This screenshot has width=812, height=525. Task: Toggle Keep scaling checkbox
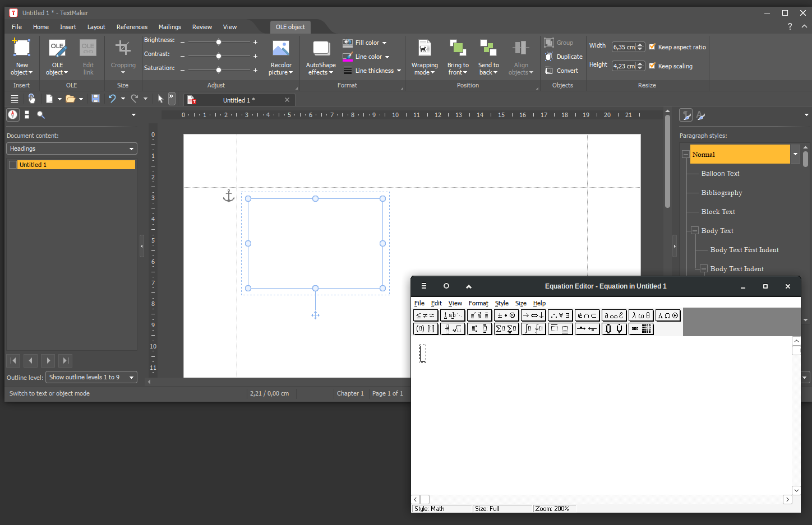(652, 66)
